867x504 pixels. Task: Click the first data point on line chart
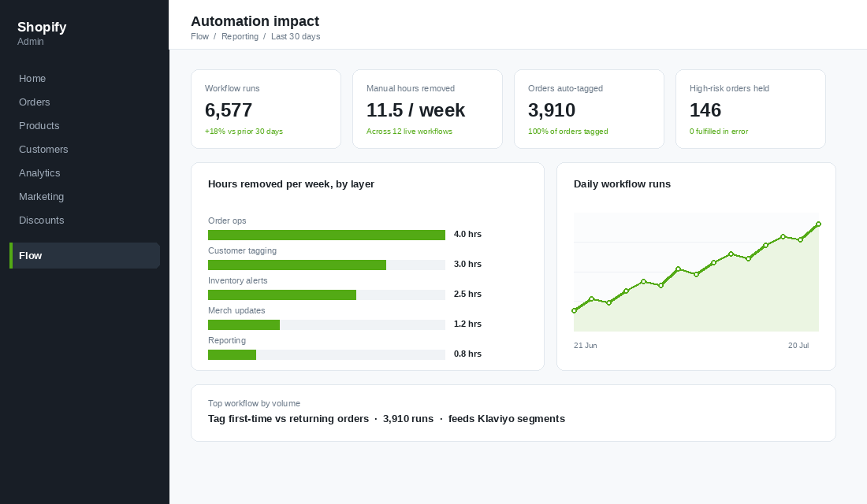[574, 310]
